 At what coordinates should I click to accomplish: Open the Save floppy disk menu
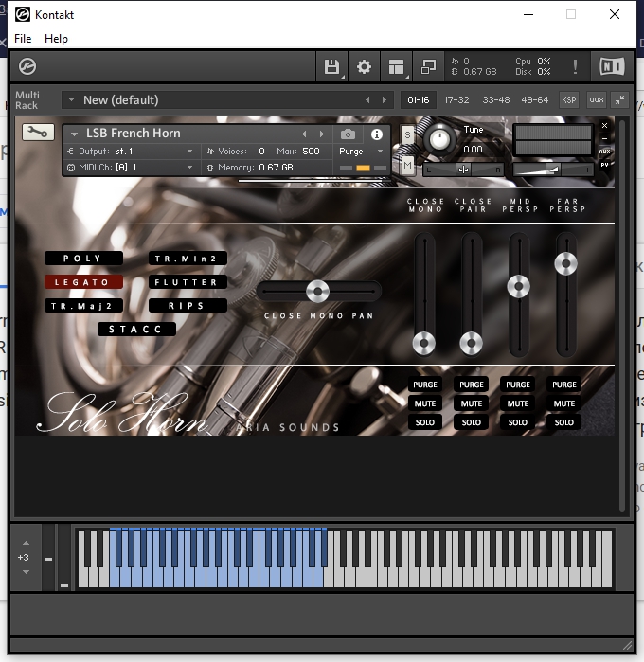pyautogui.click(x=331, y=66)
